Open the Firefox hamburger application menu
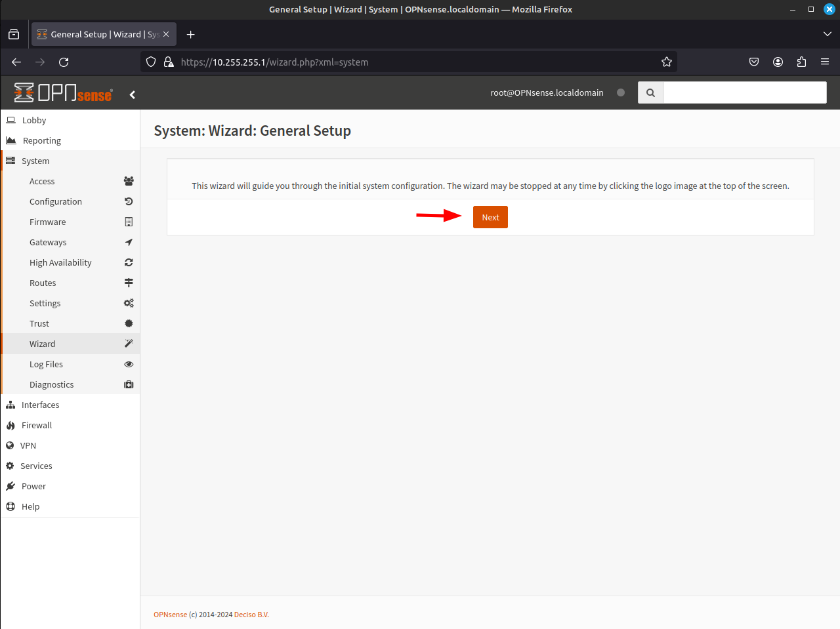Screen dimensions: 840x629 coord(825,62)
